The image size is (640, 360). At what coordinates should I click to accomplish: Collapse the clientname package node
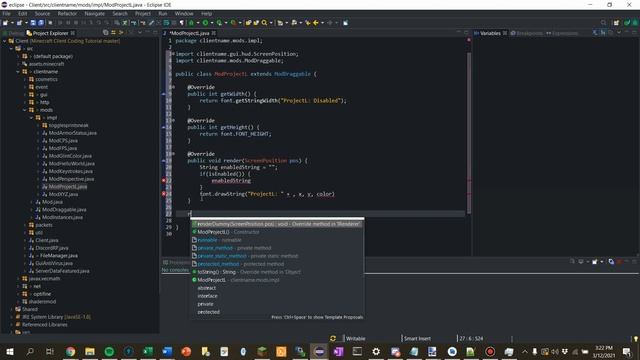click(18, 71)
